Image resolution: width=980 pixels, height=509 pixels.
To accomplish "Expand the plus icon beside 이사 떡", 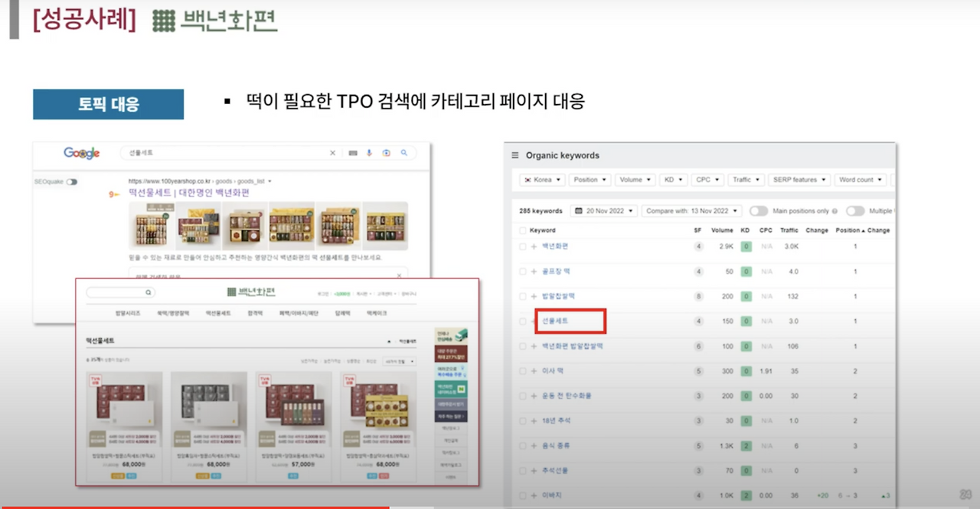I will (534, 371).
